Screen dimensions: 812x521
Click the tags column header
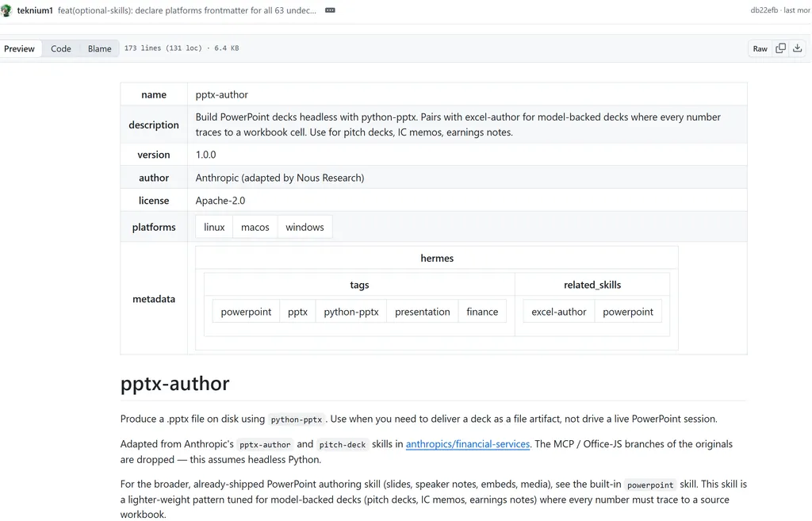click(x=359, y=285)
